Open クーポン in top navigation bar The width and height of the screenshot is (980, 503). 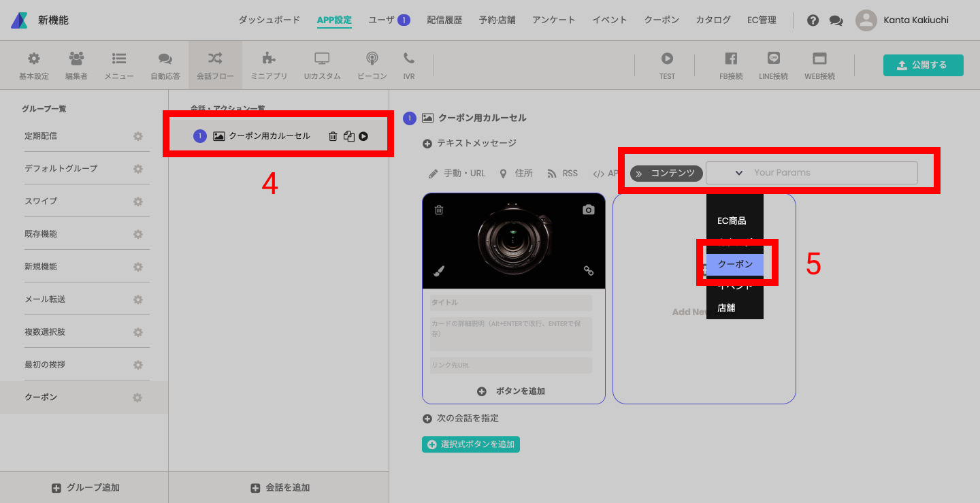coord(661,20)
